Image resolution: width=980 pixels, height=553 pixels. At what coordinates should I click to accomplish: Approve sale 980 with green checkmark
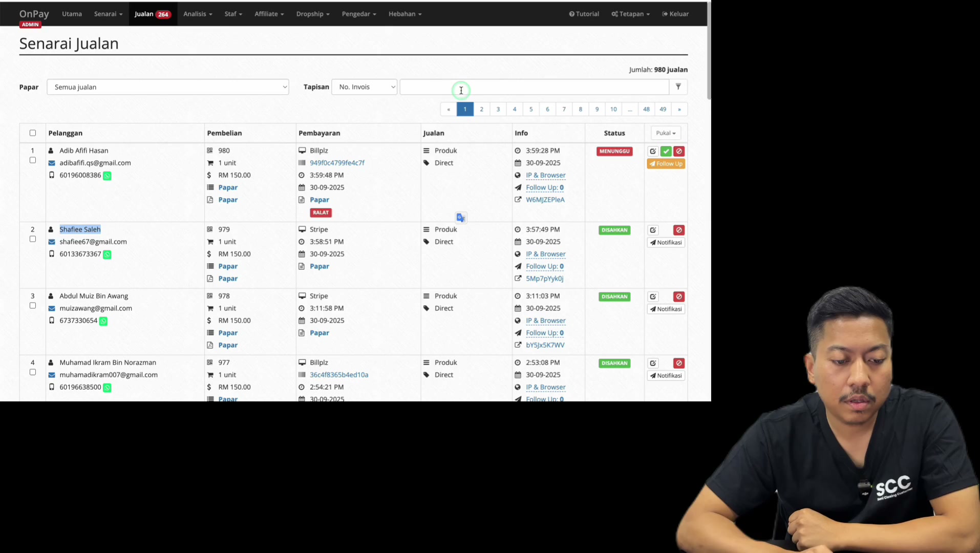click(x=666, y=151)
